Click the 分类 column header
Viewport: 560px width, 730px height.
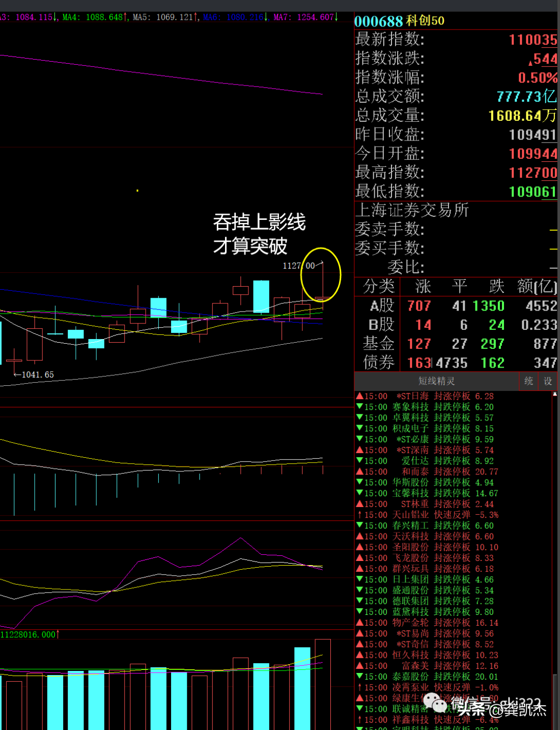pos(379,286)
